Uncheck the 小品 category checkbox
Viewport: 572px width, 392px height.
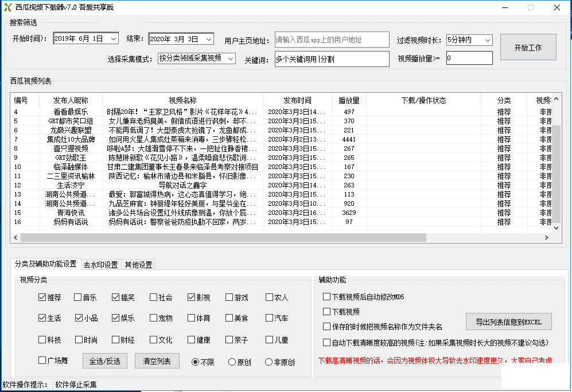tap(79, 318)
